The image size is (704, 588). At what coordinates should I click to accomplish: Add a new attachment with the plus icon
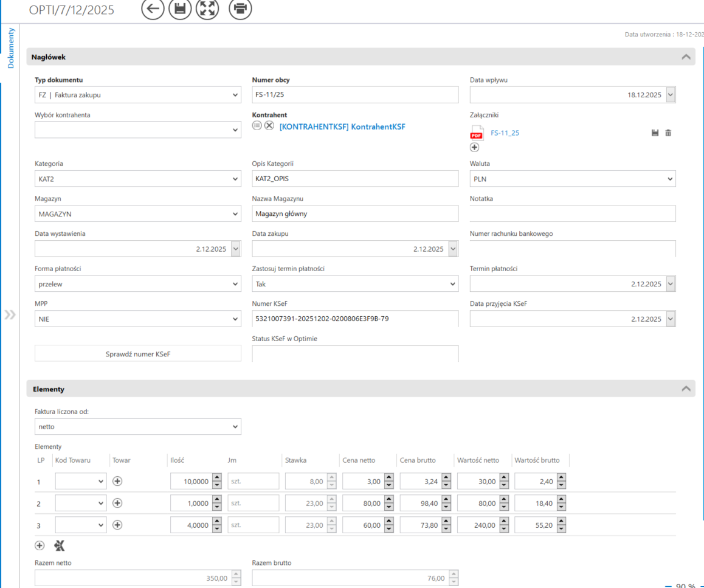(x=474, y=147)
